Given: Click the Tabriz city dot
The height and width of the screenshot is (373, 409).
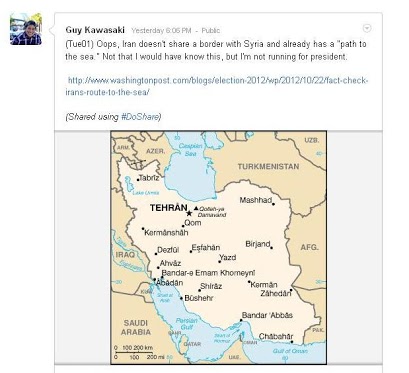Looking at the screenshot, I should click(x=138, y=180).
